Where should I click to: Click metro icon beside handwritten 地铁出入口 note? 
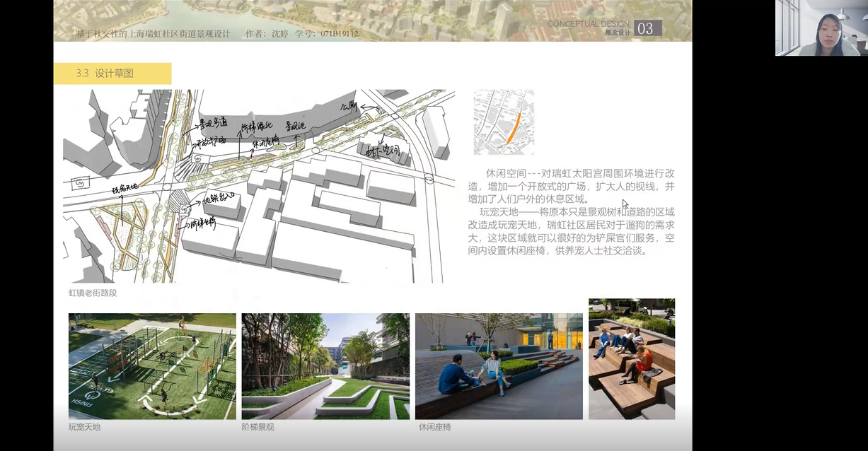pyautogui.click(x=186, y=209)
